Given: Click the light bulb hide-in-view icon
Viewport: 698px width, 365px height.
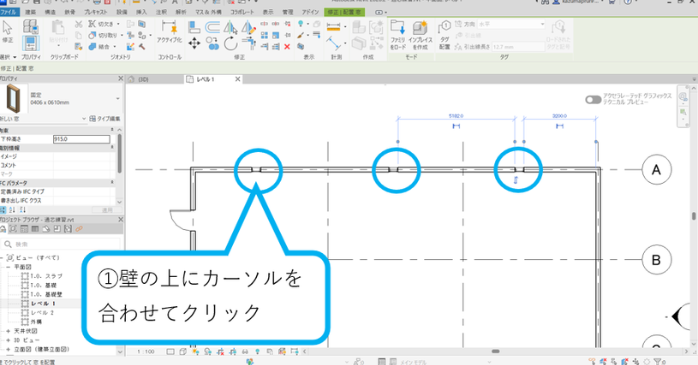Looking at the screenshot, I should (x=301, y=24).
